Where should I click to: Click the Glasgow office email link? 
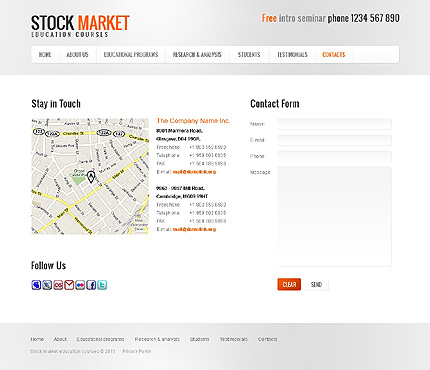[194, 172]
